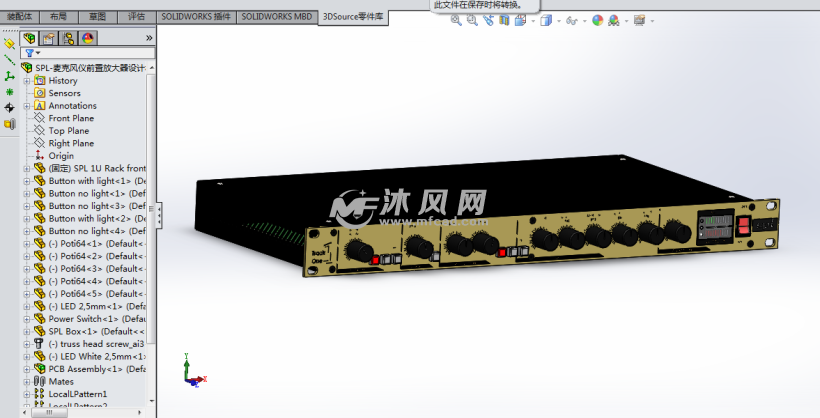Open the Apply Scene dropdown arrow

(x=626, y=21)
